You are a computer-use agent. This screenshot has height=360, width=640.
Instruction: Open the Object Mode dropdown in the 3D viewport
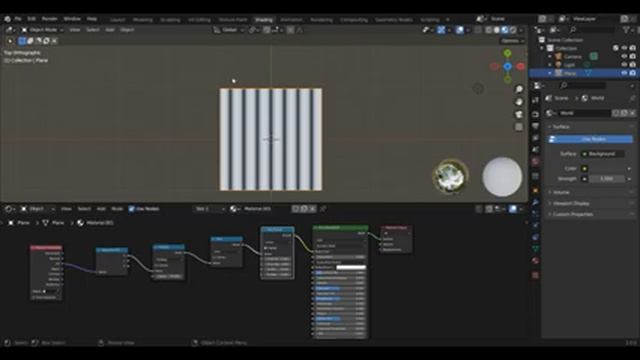(42, 30)
